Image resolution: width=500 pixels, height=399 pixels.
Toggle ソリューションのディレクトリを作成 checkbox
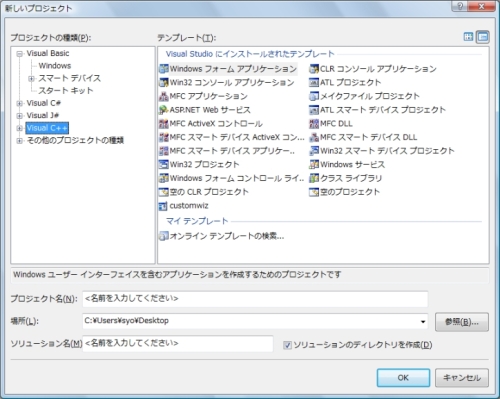coord(287,345)
